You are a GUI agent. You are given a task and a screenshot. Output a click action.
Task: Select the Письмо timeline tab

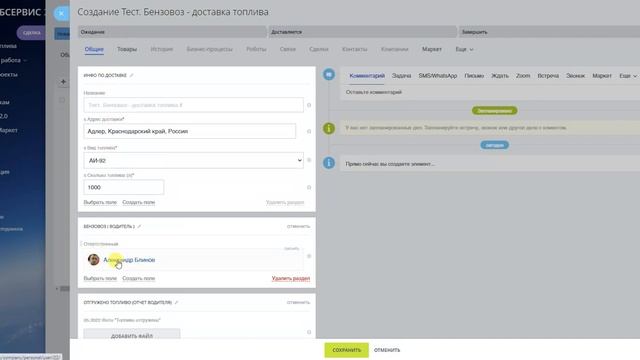474,76
